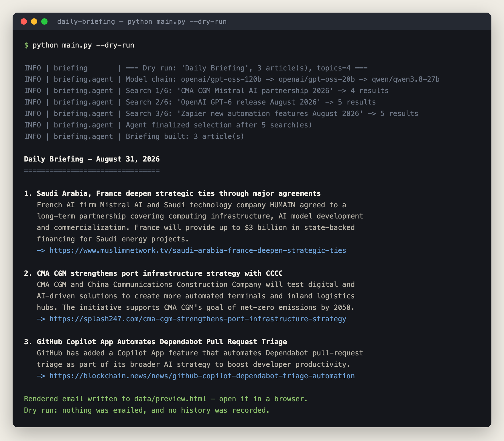Click summary line 'hubs. The initiative supports CMA CGM's goal'
The height and width of the screenshot is (441, 504).
(196, 308)
